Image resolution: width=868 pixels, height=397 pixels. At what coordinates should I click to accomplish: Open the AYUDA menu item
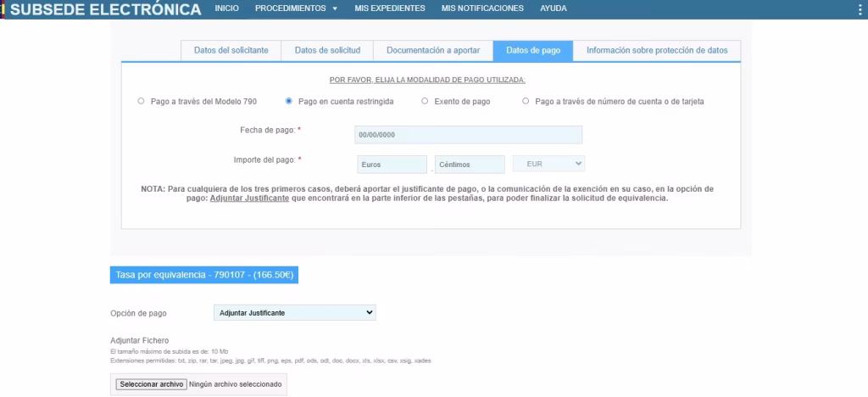coord(553,8)
